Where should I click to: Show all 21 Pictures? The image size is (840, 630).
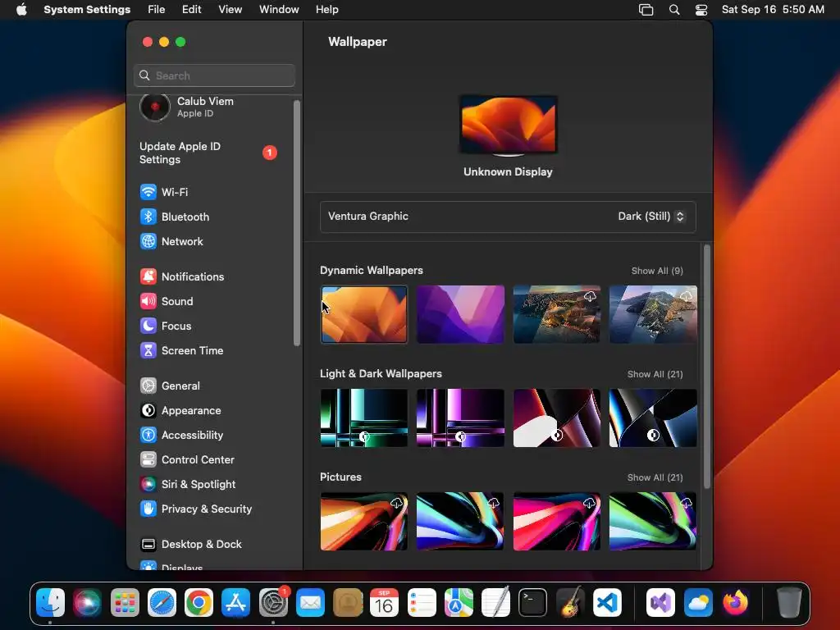655,478
